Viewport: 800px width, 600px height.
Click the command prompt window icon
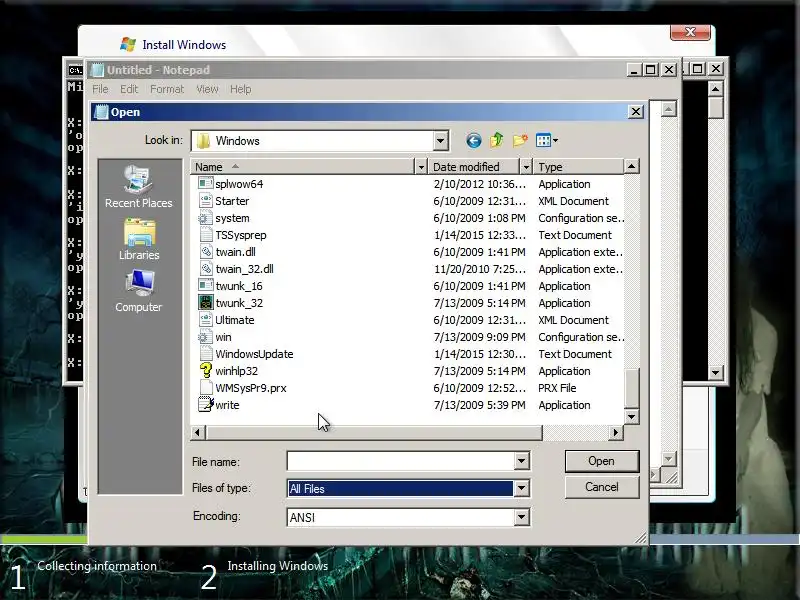(75, 70)
